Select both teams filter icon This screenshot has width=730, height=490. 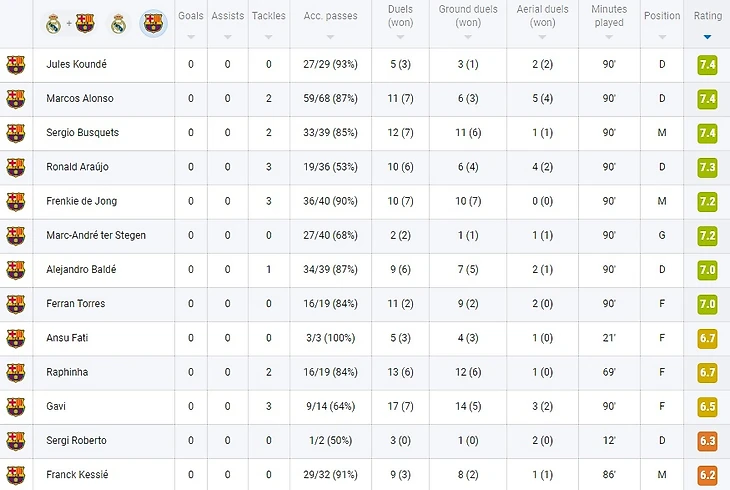click(69, 23)
